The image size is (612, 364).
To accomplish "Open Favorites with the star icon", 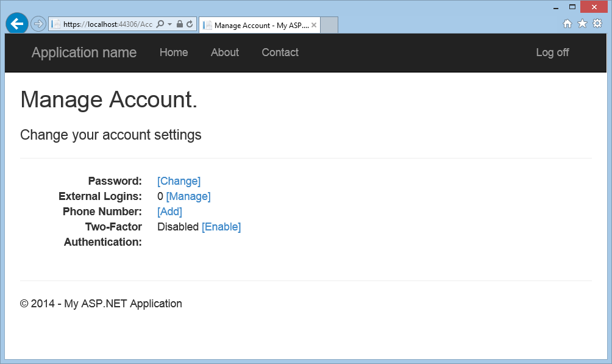I will pyautogui.click(x=582, y=23).
